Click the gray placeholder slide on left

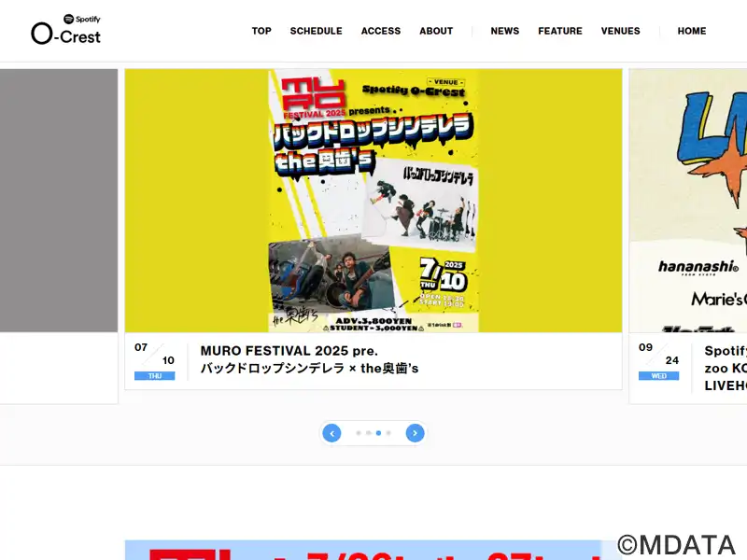59,201
